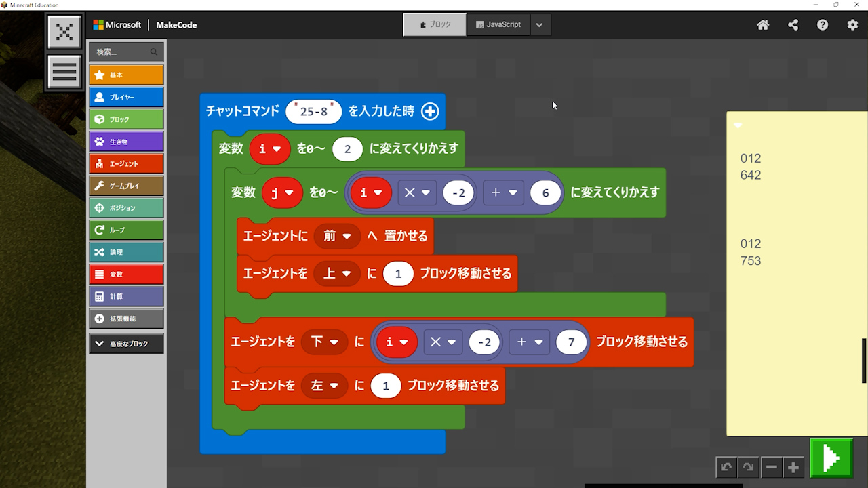
Task: Add parameter with plus on chat command block
Action: click(430, 112)
